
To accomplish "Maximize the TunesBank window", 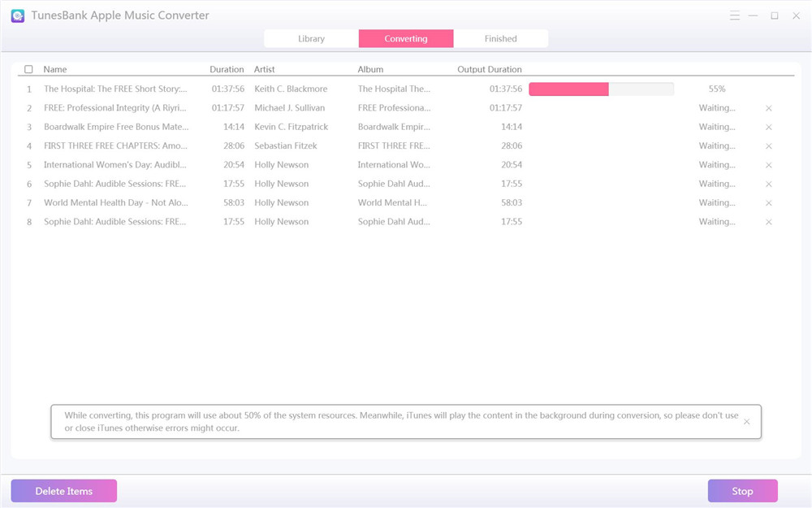I will click(x=774, y=15).
